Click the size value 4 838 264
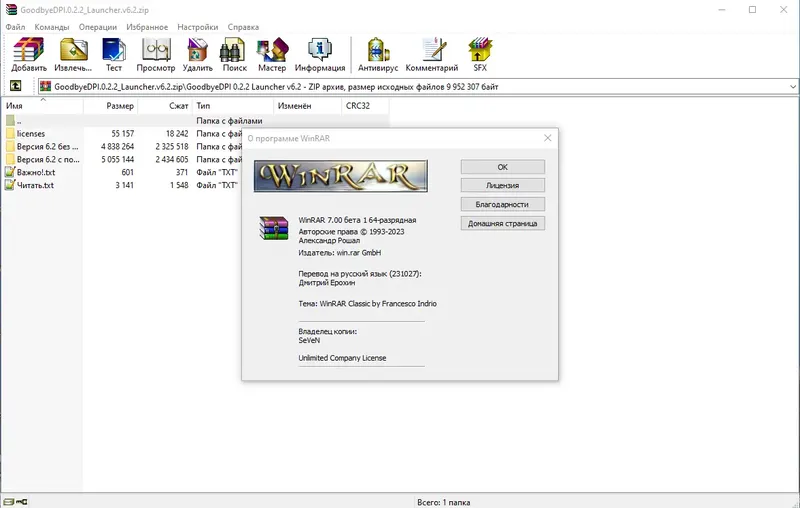Viewport: 800px width, 508px height. (x=117, y=146)
